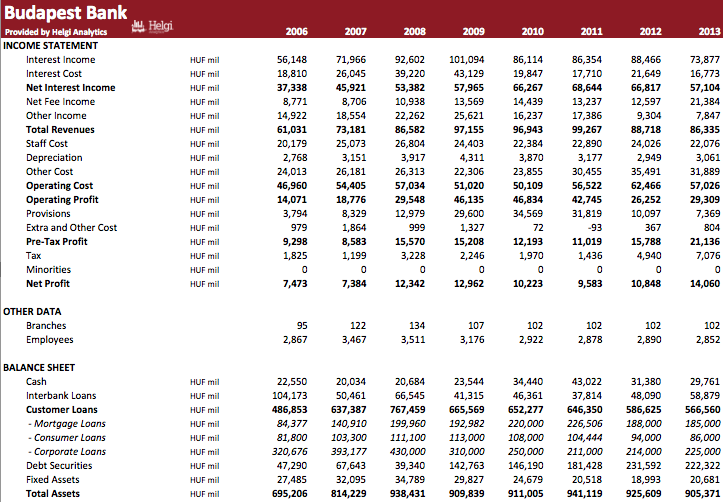Select the Corporate Loans row label
The width and height of the screenshot is (724, 502).
(x=67, y=452)
